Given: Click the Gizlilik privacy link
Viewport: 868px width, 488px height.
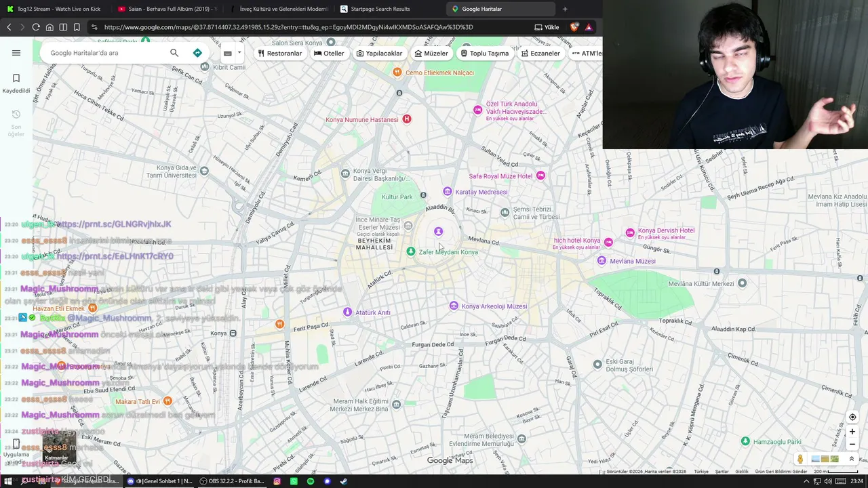Looking at the screenshot, I should click(742, 472).
